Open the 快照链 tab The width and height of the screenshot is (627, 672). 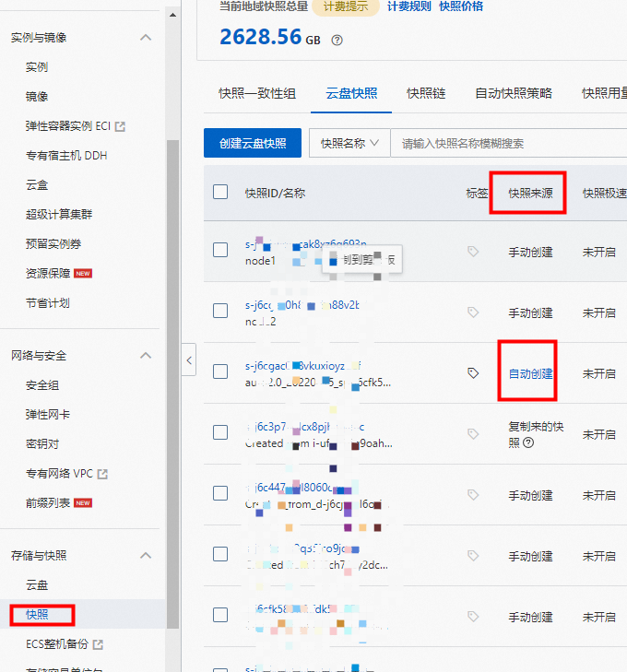[426, 93]
